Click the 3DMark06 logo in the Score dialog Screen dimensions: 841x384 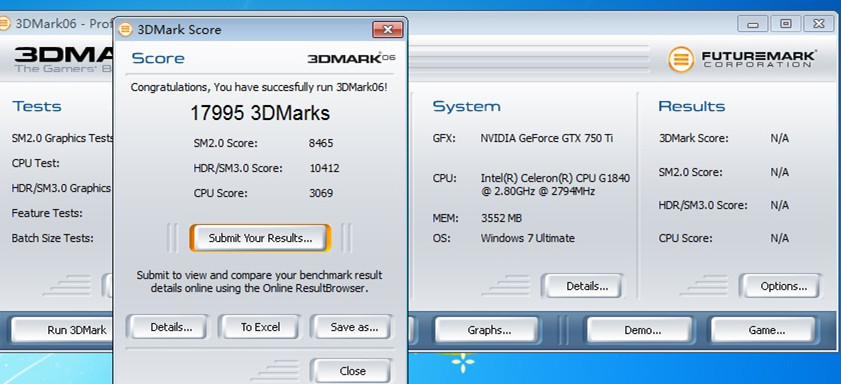coord(351,58)
